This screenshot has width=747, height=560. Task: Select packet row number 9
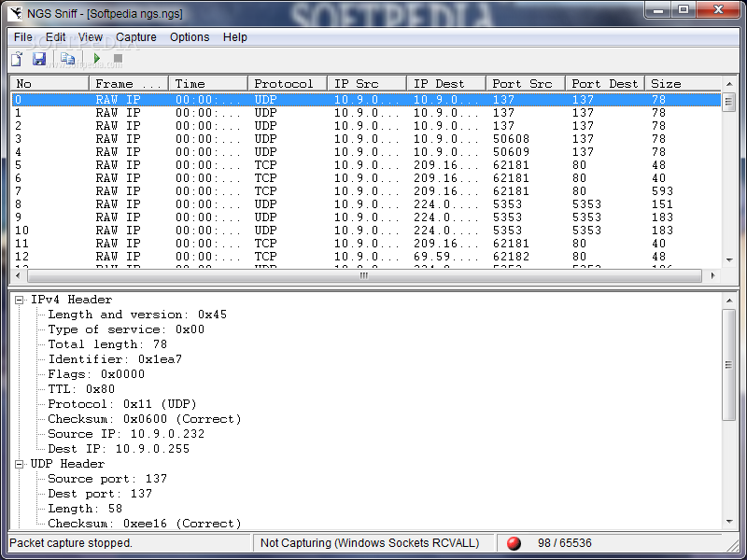366,217
